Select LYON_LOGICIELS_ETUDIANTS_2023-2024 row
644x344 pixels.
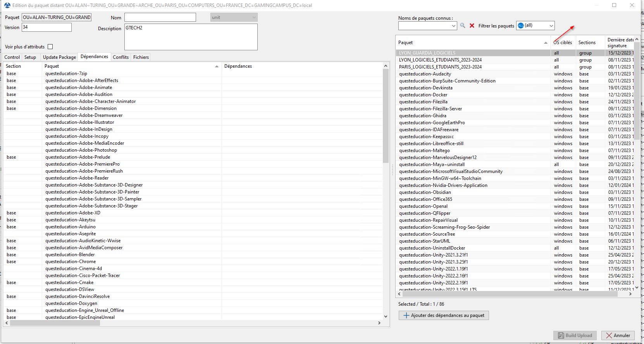515,60
